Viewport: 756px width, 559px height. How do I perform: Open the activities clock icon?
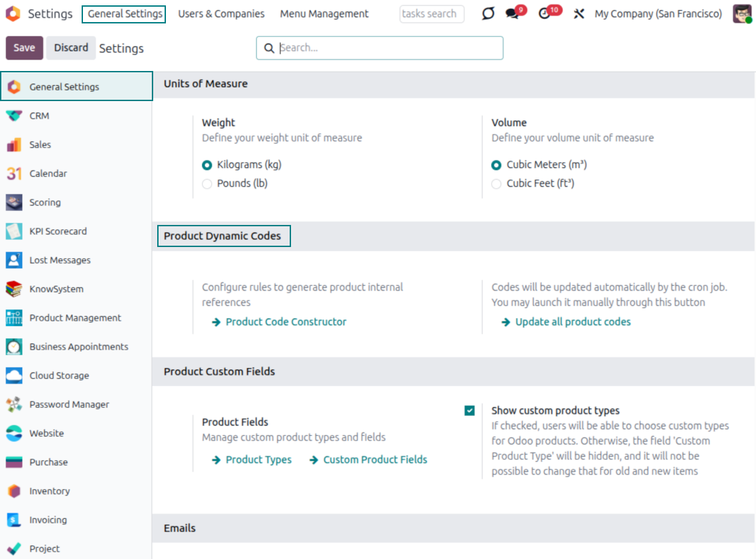(x=545, y=14)
